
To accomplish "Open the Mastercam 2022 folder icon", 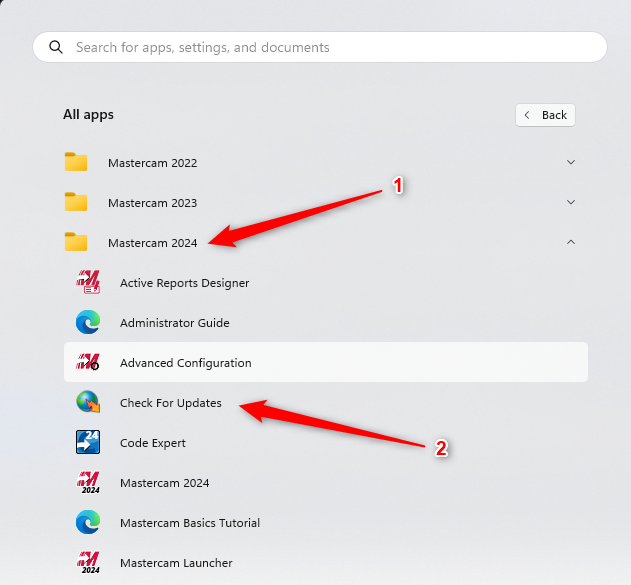I will 76,162.
